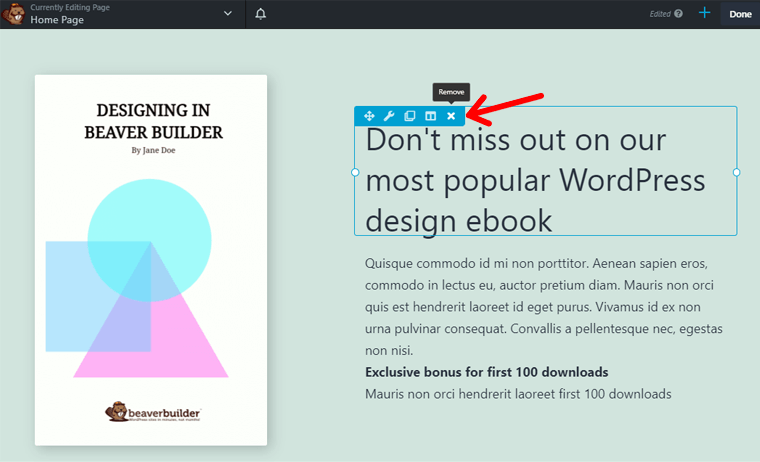Click the help icon next to Edited
The height and width of the screenshot is (462, 760).
[x=678, y=14]
